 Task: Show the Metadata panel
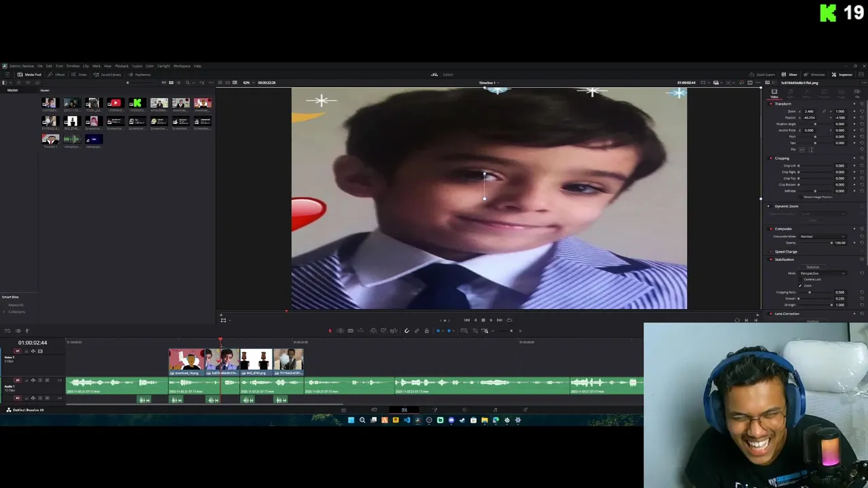[814, 75]
